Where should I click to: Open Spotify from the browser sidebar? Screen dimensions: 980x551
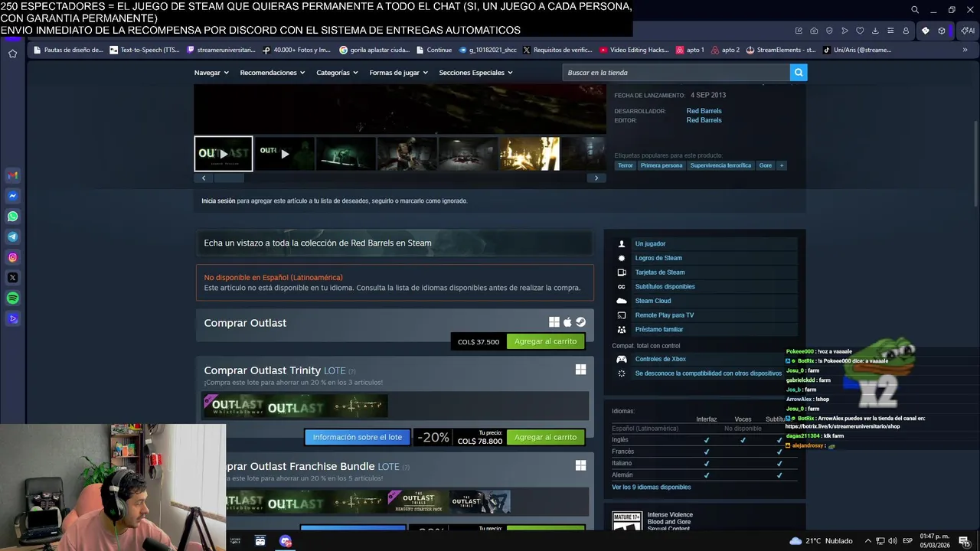[x=12, y=298]
